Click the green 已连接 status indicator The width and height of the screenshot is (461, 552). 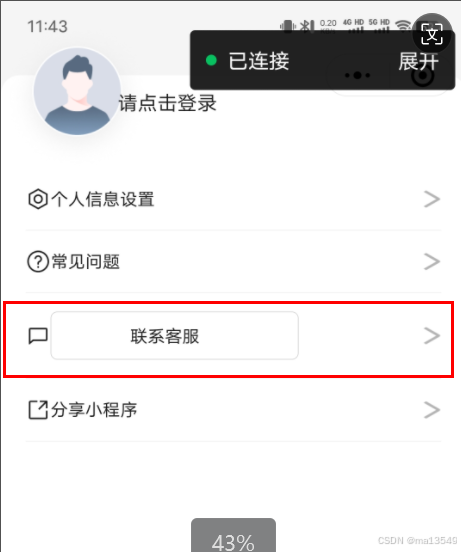tap(211, 61)
